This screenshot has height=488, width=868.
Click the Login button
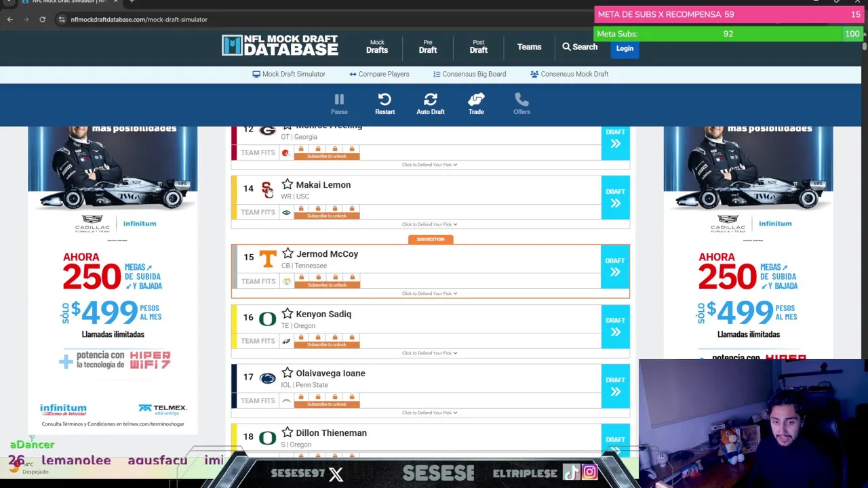[625, 48]
